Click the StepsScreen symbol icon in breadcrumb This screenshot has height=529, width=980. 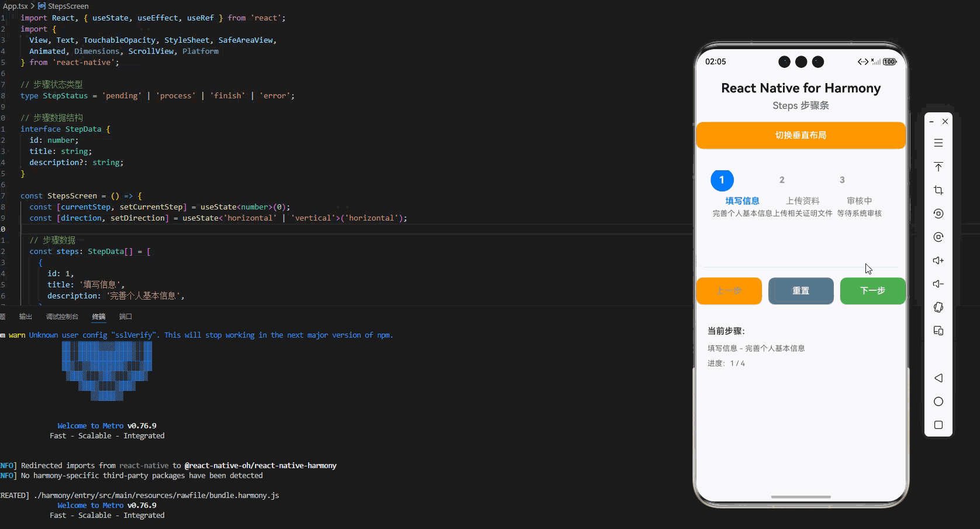tap(42, 6)
